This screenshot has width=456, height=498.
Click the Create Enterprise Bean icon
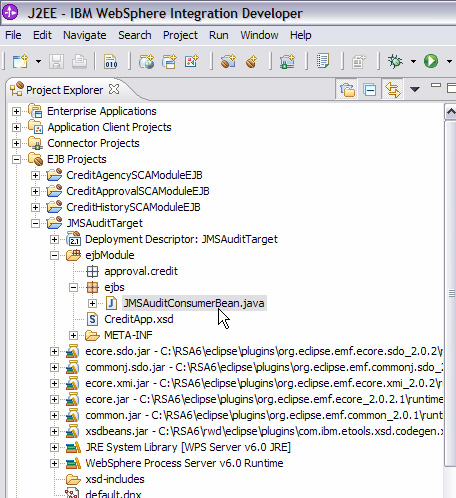pyautogui.click(x=228, y=61)
